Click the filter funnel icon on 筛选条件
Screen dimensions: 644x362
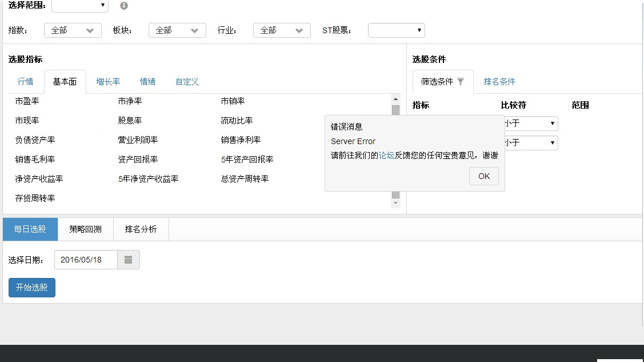pos(461,82)
